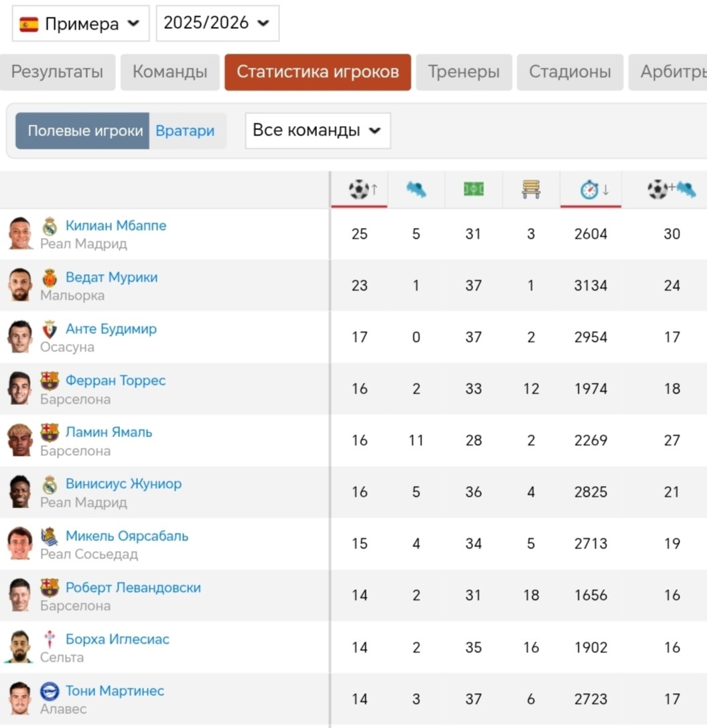
Task: Sort by assists boot icon column
Action: (416, 190)
